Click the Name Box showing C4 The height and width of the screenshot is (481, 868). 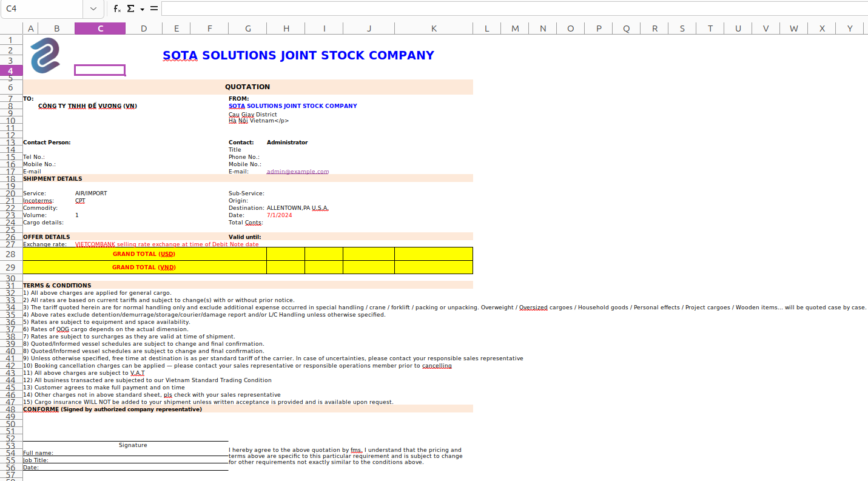(41, 9)
